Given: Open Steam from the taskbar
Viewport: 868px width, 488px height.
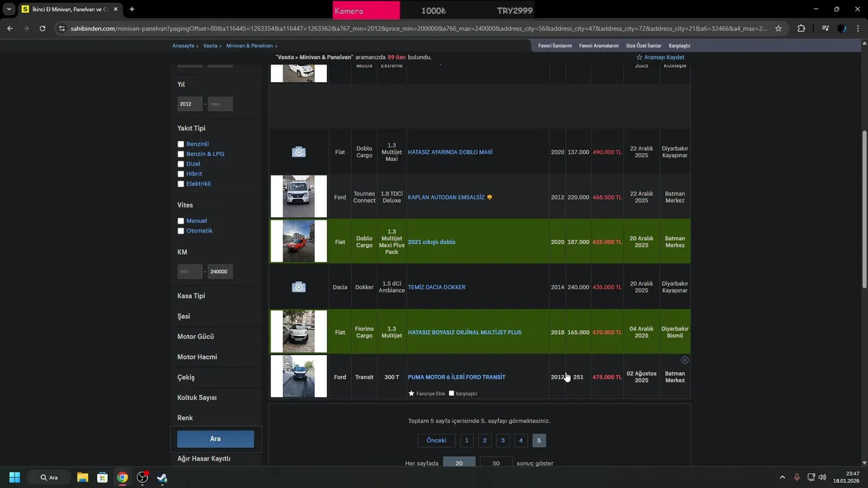Looking at the screenshot, I should (162, 477).
